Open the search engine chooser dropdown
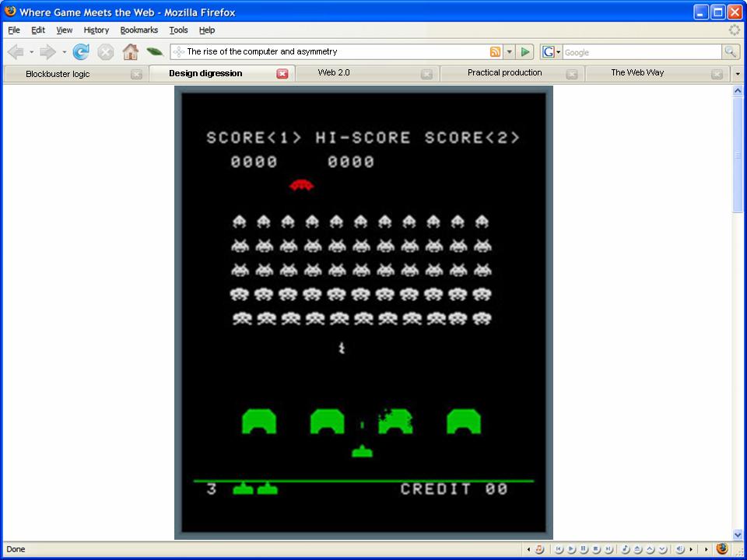This screenshot has width=747, height=560. tap(559, 52)
